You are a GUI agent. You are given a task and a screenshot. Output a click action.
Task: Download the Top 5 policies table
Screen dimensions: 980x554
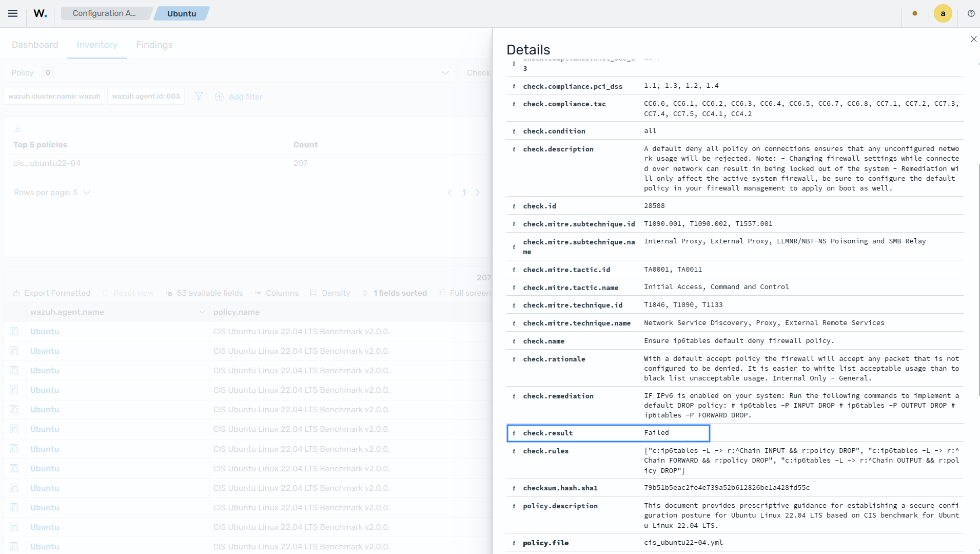click(17, 128)
